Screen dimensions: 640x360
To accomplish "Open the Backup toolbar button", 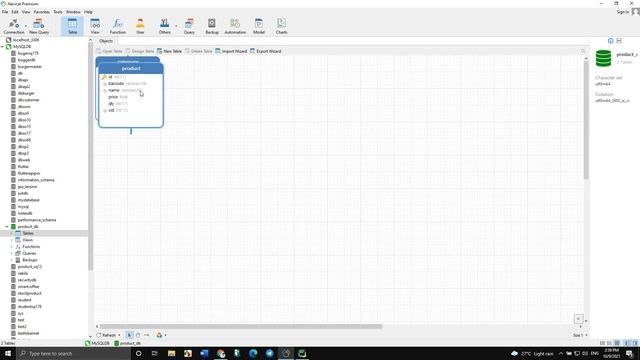I will point(212,26).
